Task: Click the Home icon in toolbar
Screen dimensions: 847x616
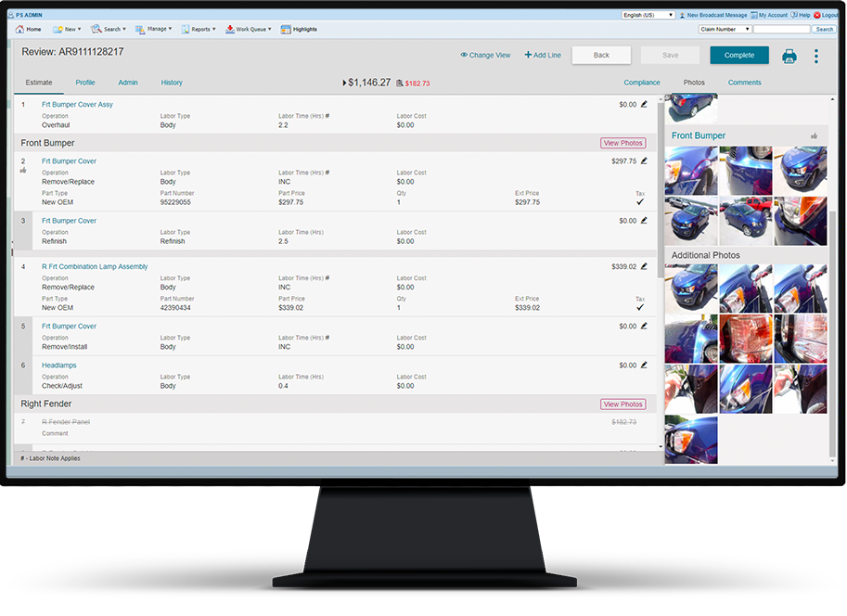Action: tap(20, 30)
